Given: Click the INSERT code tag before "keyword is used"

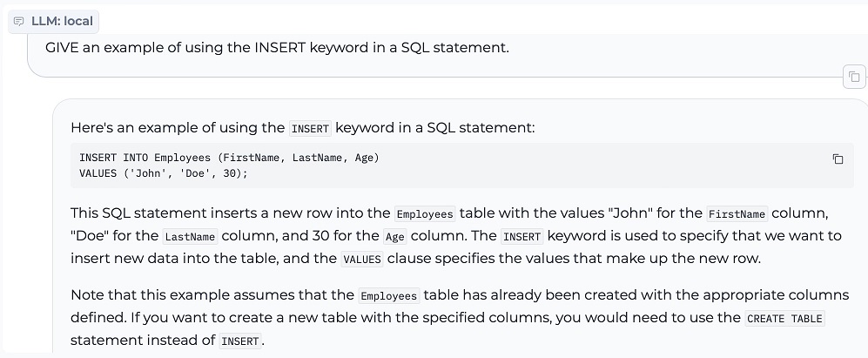Looking at the screenshot, I should pos(522,237).
